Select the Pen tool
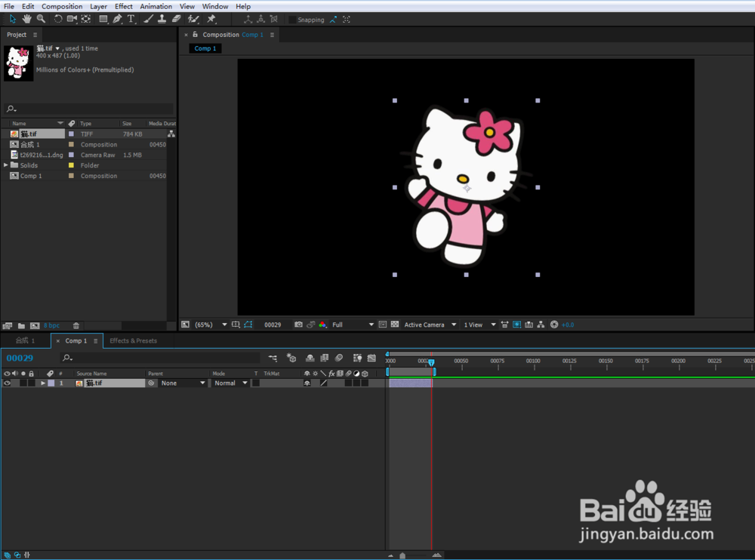 tap(118, 19)
